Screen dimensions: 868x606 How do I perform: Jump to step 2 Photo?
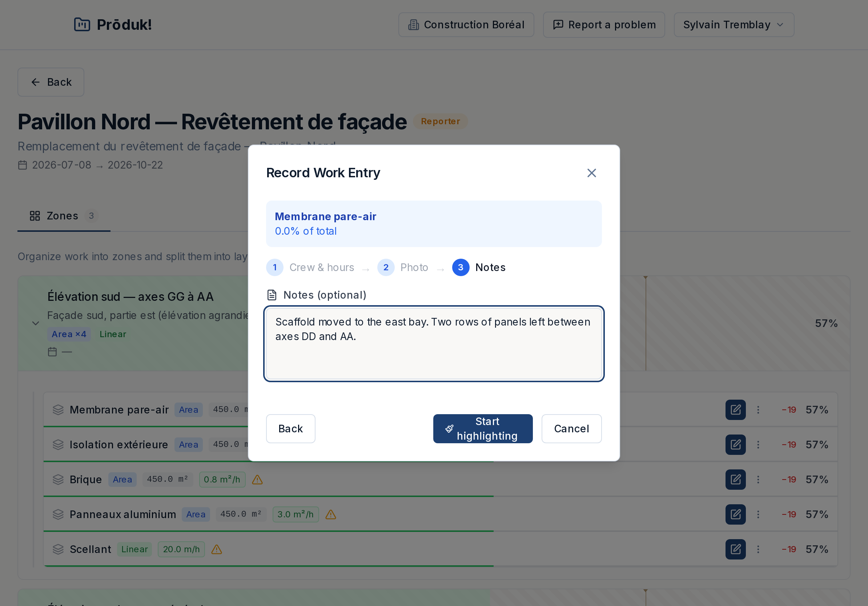pos(403,267)
